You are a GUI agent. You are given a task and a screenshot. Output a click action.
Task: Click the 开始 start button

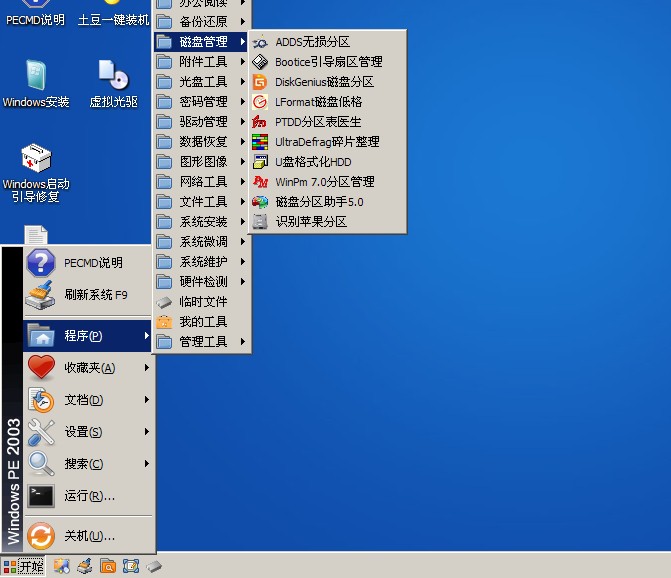click(x=23, y=566)
